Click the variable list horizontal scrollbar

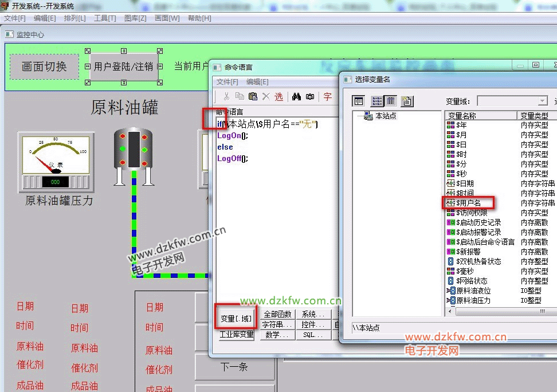(x=493, y=312)
